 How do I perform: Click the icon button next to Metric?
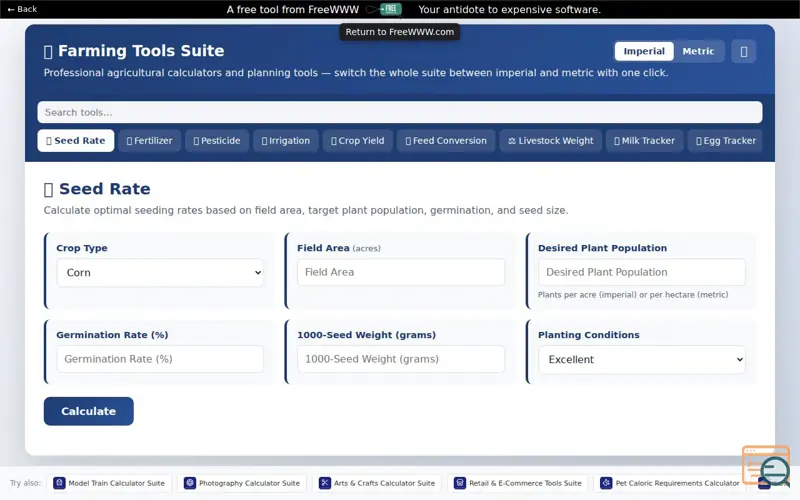743,52
